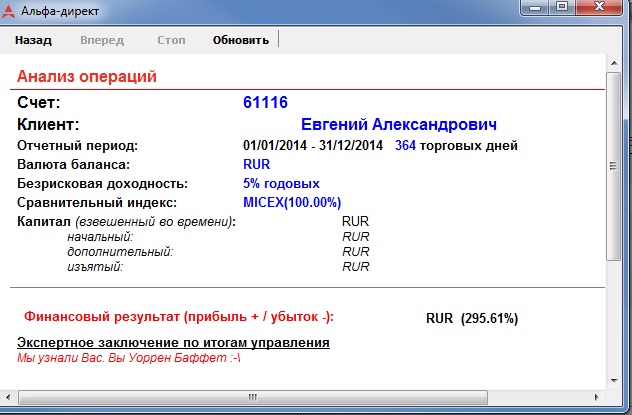Click the Капитал (взвешенный во времени) label
Image resolution: width=632 pixels, height=415 pixels.
(126, 222)
